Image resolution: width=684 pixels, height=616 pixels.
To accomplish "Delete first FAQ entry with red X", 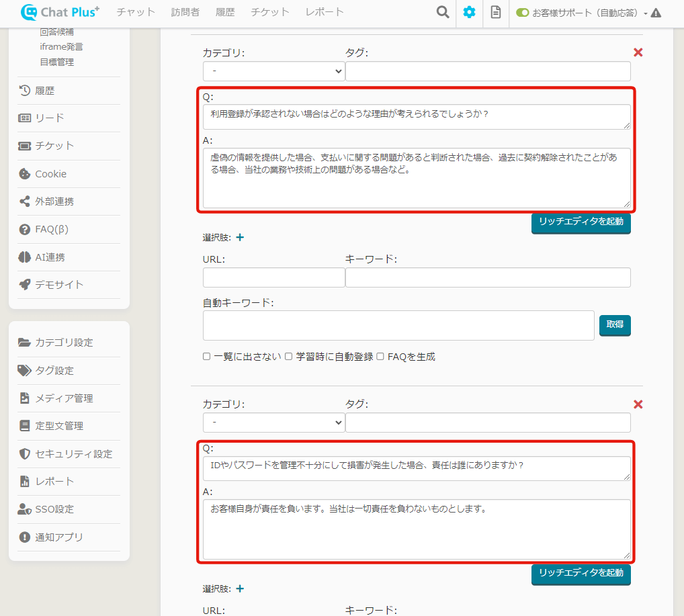I will coord(638,52).
